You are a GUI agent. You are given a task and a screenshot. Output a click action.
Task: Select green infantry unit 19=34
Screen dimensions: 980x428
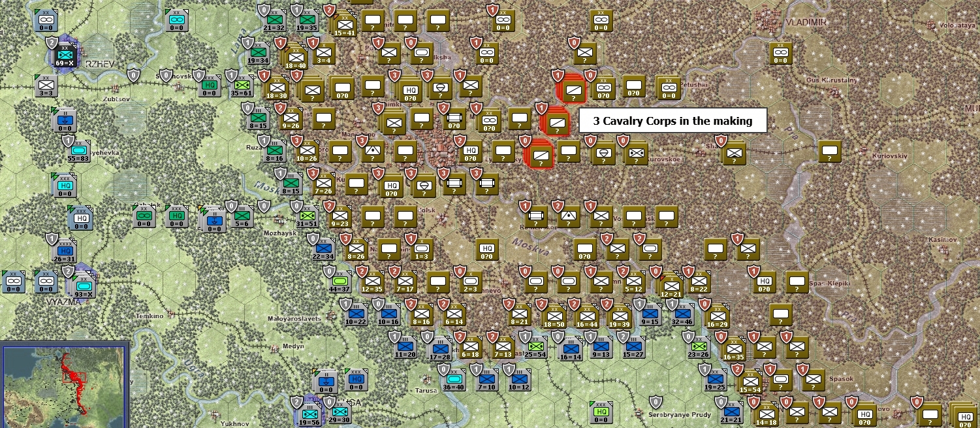[x=259, y=53]
